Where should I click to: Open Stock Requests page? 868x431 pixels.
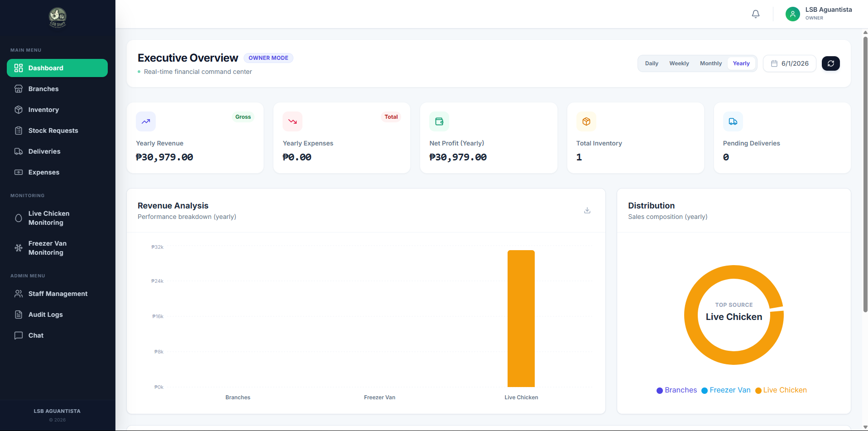[x=57, y=131]
